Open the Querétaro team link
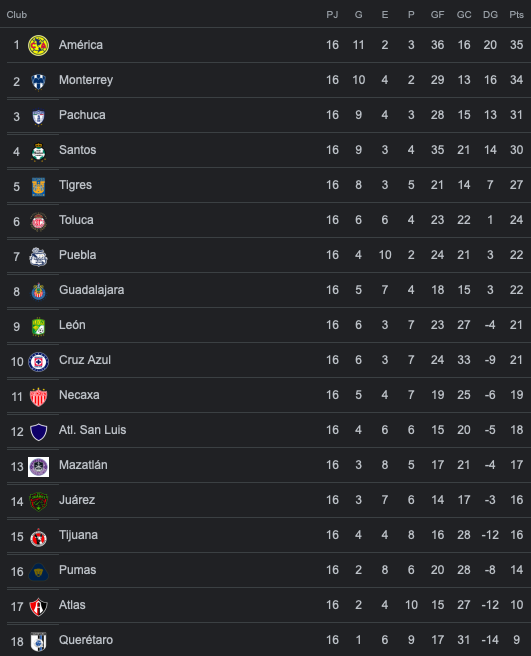531x656 pixels. (86, 640)
